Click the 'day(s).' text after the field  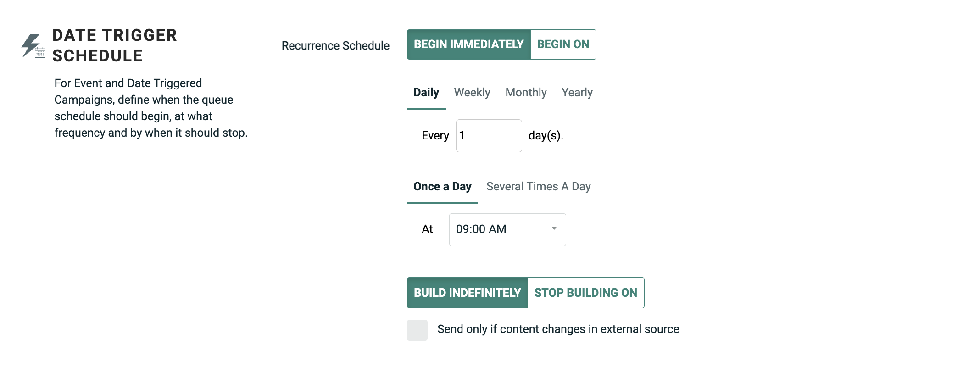pyautogui.click(x=546, y=136)
